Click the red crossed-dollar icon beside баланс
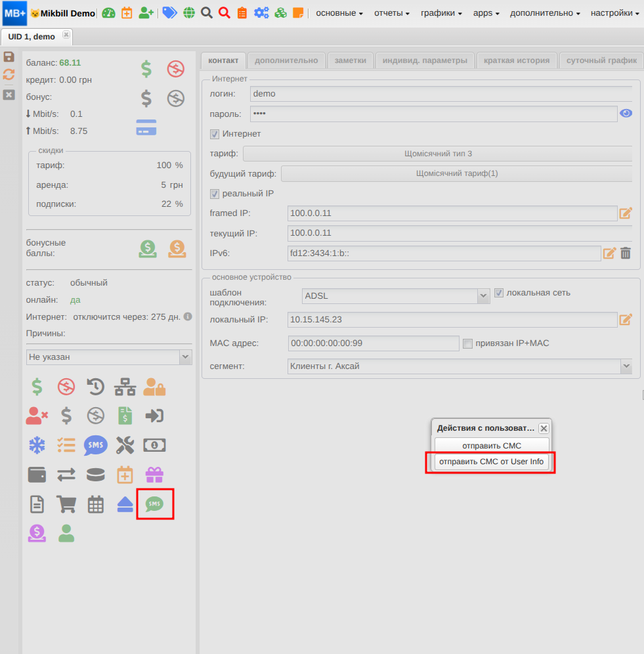The width and height of the screenshot is (644, 654). 175,69
